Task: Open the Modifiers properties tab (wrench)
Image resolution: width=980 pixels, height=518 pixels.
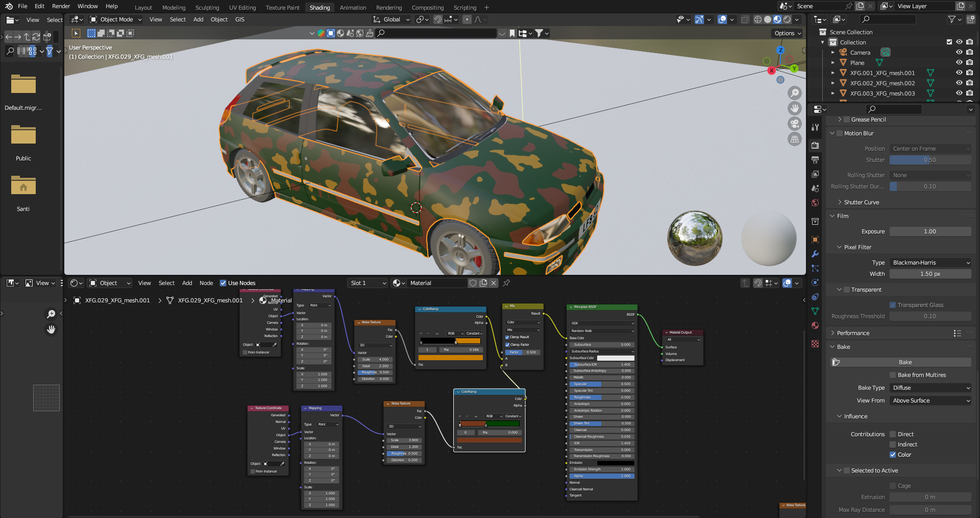Action: tap(815, 254)
